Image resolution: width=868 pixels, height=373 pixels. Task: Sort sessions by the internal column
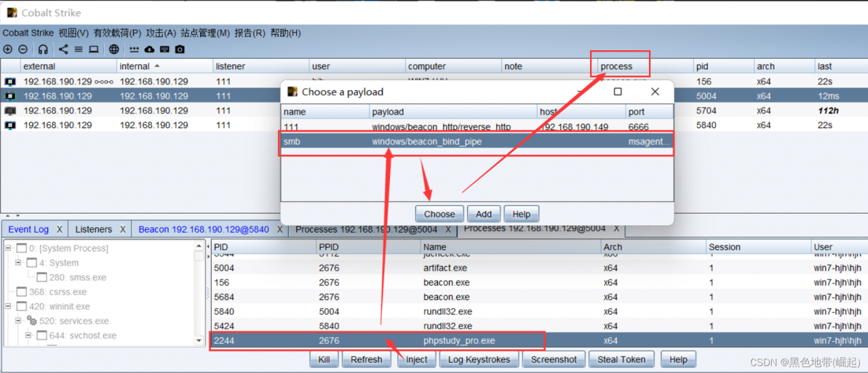(164, 66)
